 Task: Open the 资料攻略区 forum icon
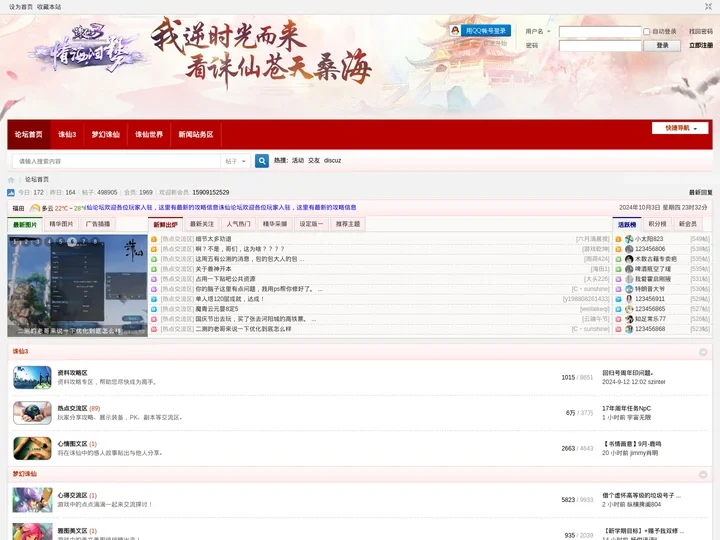pos(32,377)
